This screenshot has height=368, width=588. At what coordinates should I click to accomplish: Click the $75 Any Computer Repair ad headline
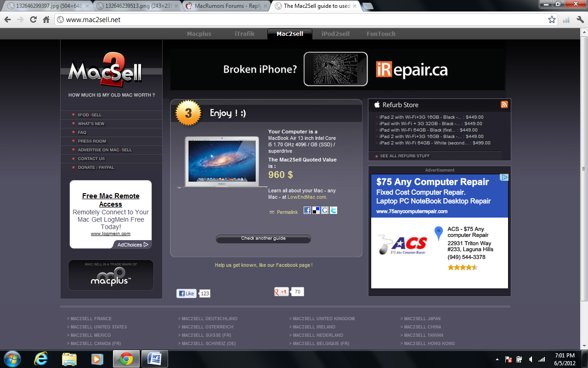pos(432,182)
